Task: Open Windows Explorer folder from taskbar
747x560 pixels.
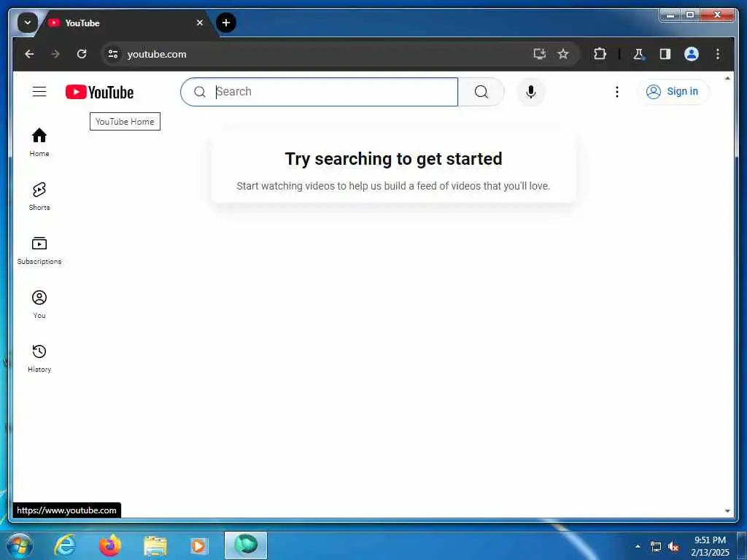Action: (x=155, y=546)
